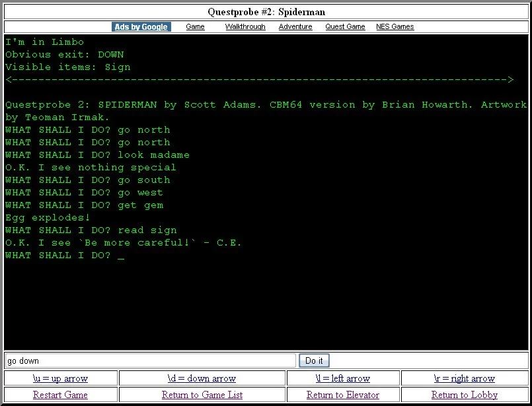Open the Game ad link
This screenshot has height=406, width=532.
[x=195, y=27]
